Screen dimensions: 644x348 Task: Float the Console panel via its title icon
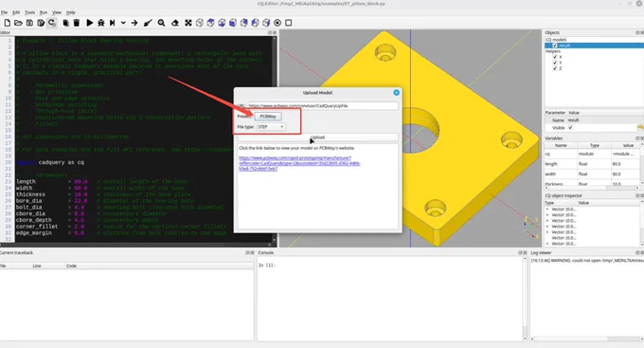(520, 252)
